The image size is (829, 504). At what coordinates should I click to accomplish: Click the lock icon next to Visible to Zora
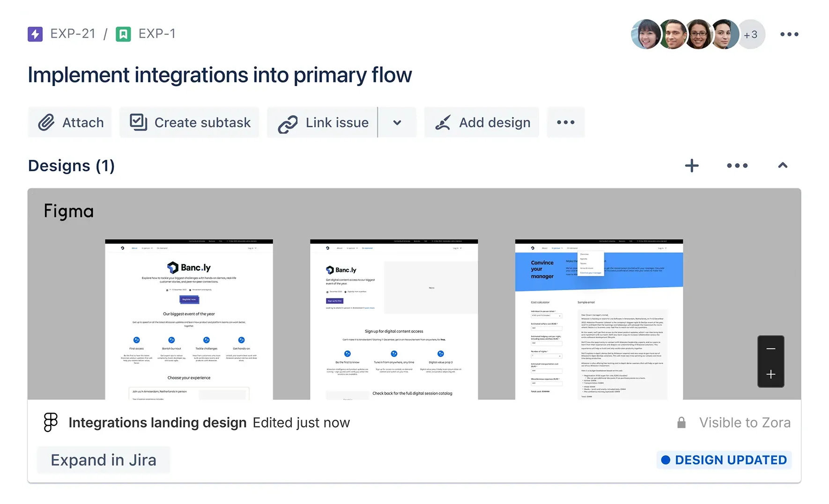tap(681, 423)
